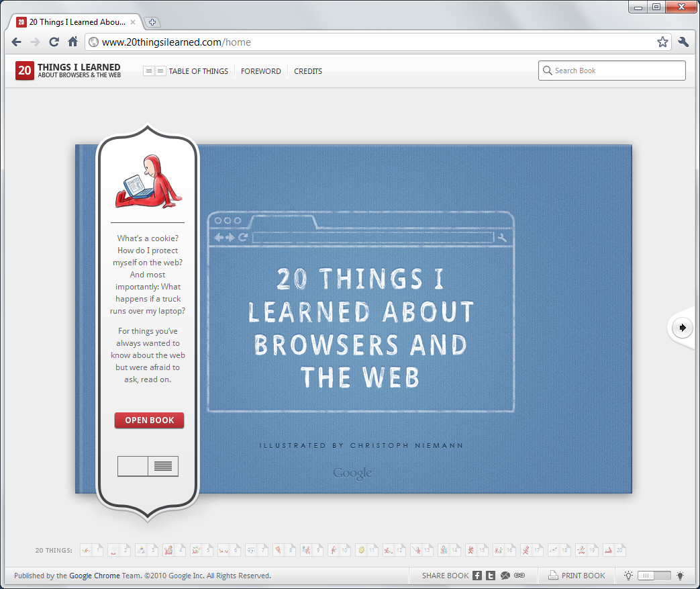Click the Table of Things list icon
Image resolution: width=700 pixels, height=589 pixels.
pos(154,71)
